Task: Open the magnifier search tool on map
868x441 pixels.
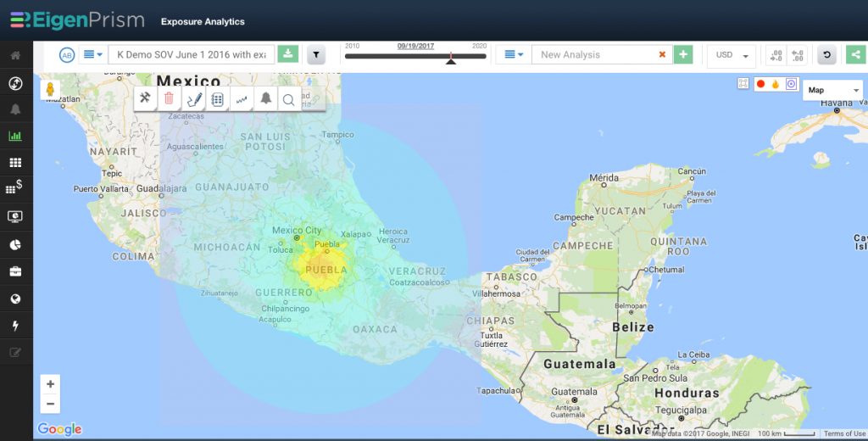Action: point(289,99)
